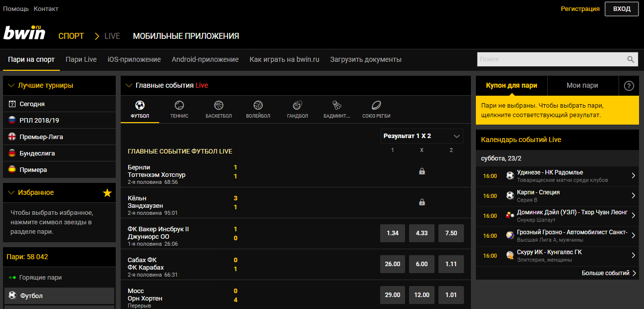Click МОБИЛЬНЫЕ ПРИЛОЖЕНИЯ in header
Screen dimensions: 644x309
186,36
